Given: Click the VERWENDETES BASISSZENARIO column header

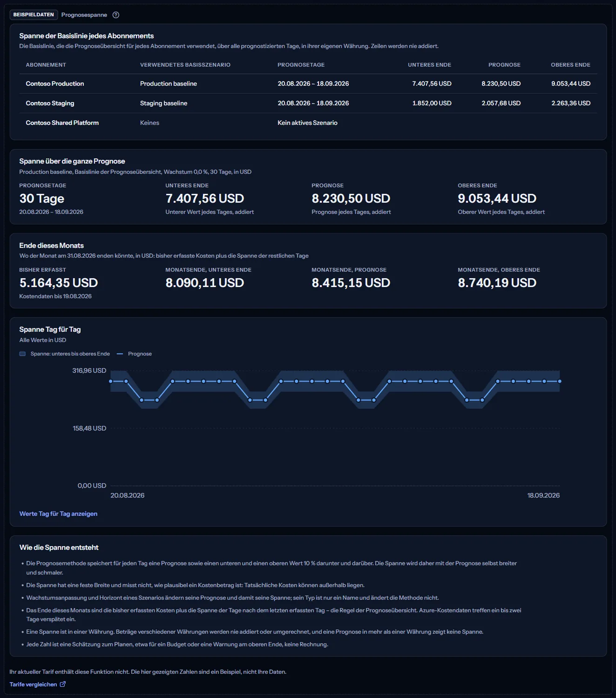Looking at the screenshot, I should pyautogui.click(x=185, y=65).
